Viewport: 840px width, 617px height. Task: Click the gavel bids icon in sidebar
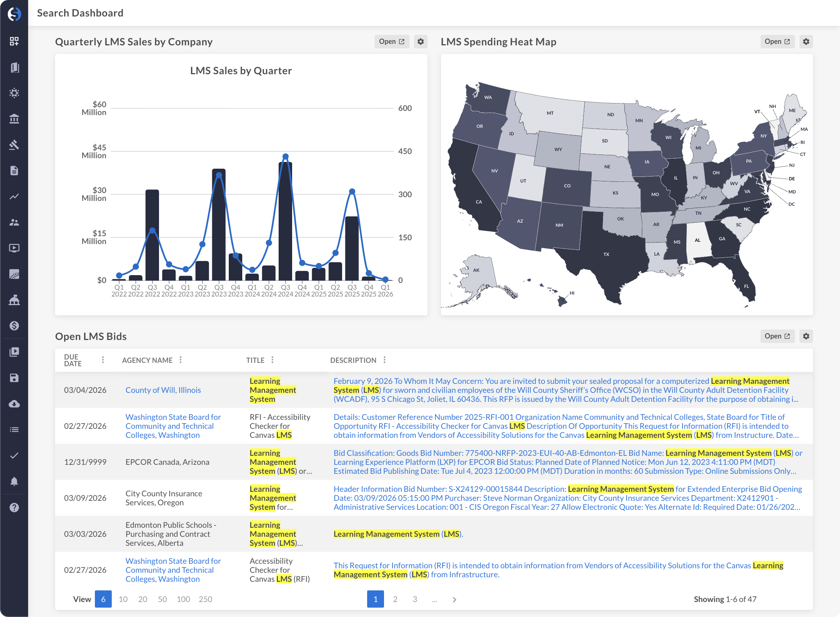click(14, 145)
